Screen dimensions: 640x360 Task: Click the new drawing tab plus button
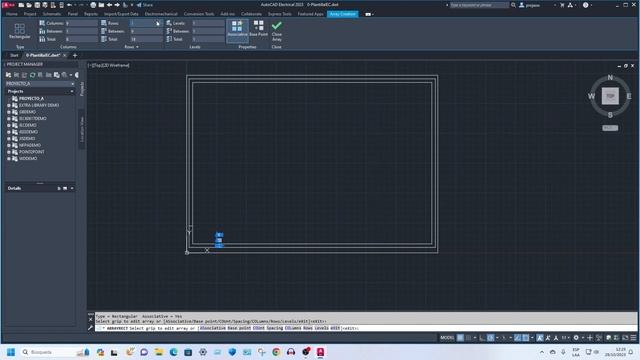pyautogui.click(x=75, y=55)
